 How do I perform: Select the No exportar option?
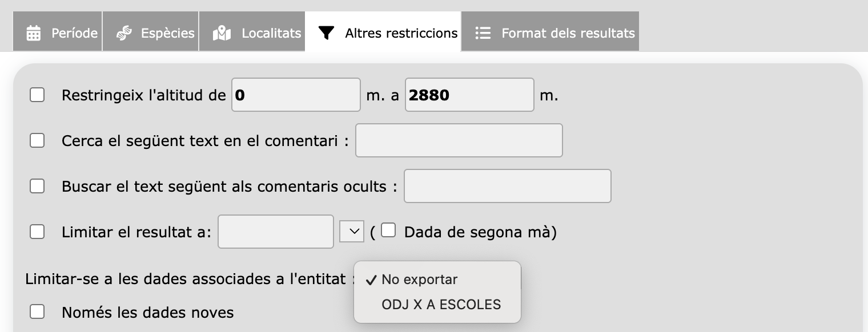419,280
